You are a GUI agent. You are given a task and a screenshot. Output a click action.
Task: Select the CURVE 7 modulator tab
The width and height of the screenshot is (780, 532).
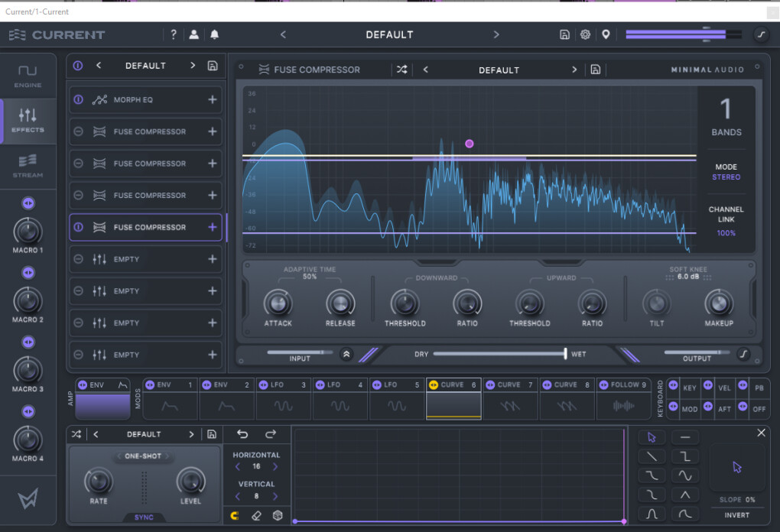tap(510, 399)
